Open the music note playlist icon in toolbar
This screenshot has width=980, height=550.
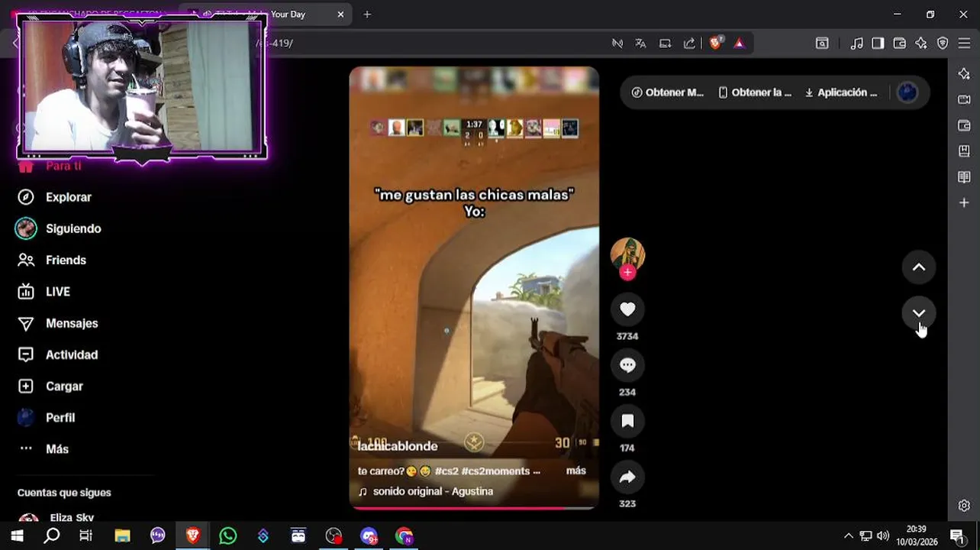coord(857,44)
